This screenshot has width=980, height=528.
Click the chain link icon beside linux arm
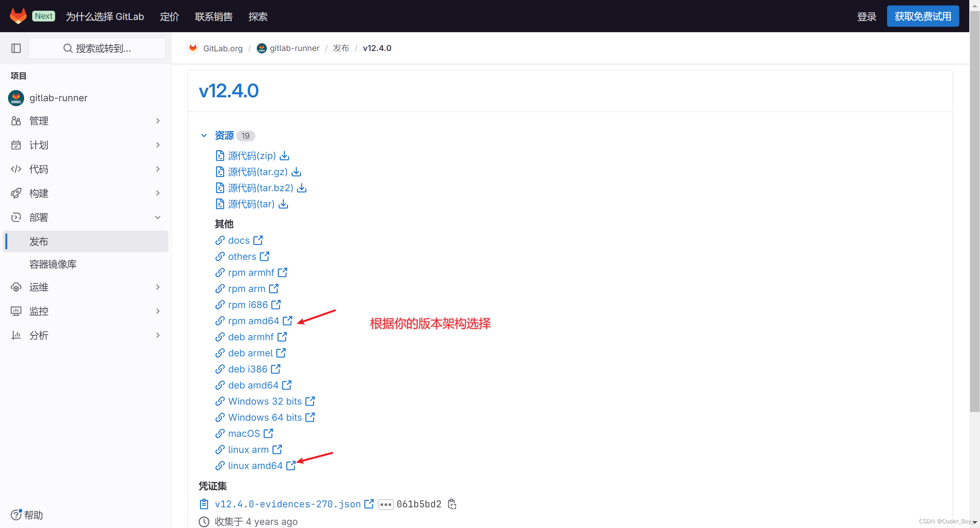pos(220,449)
